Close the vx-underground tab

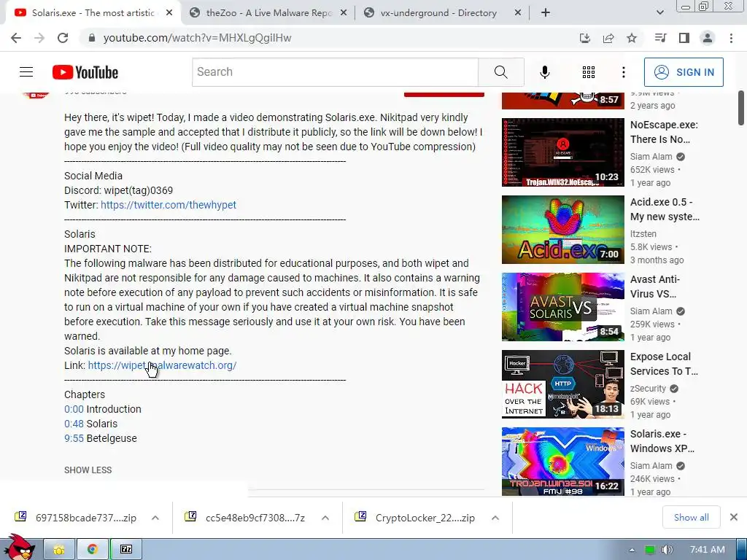tap(518, 13)
